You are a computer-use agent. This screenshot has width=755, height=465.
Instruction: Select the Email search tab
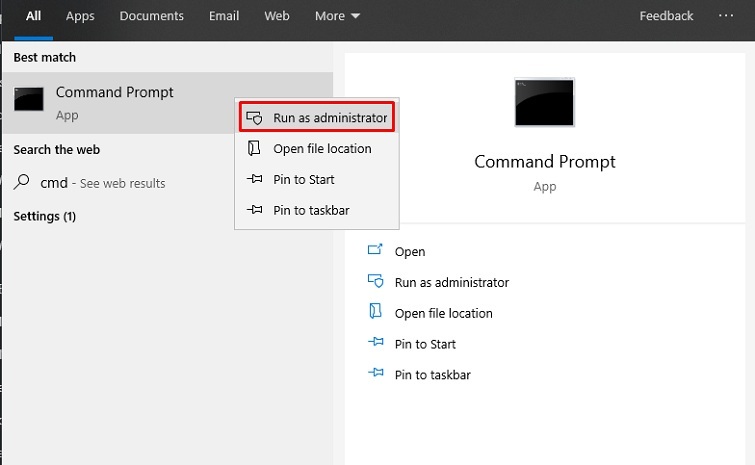224,16
